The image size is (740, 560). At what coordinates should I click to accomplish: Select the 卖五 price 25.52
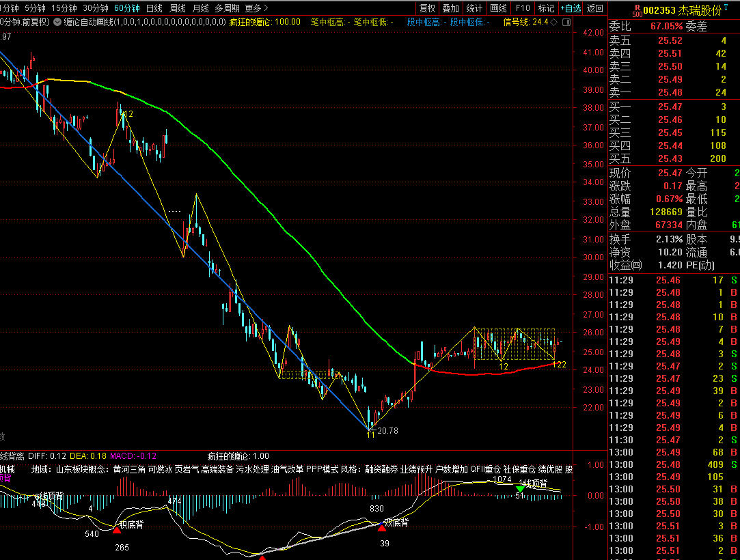point(670,40)
